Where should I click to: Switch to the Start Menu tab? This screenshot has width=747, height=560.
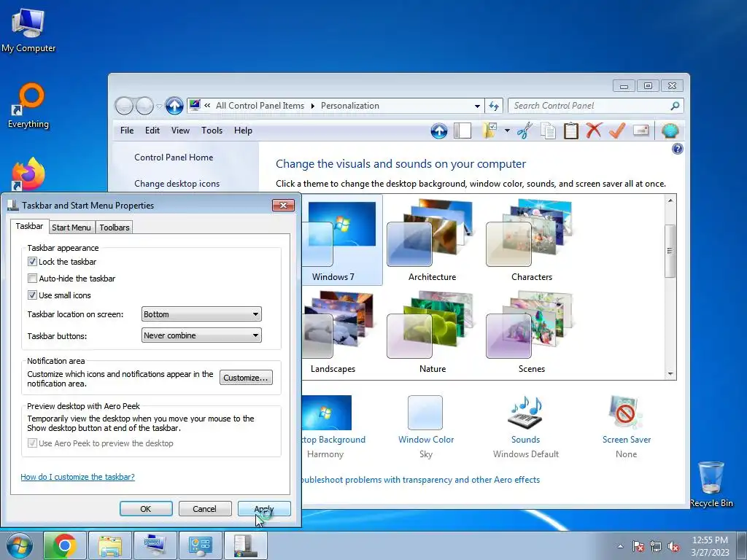click(71, 227)
